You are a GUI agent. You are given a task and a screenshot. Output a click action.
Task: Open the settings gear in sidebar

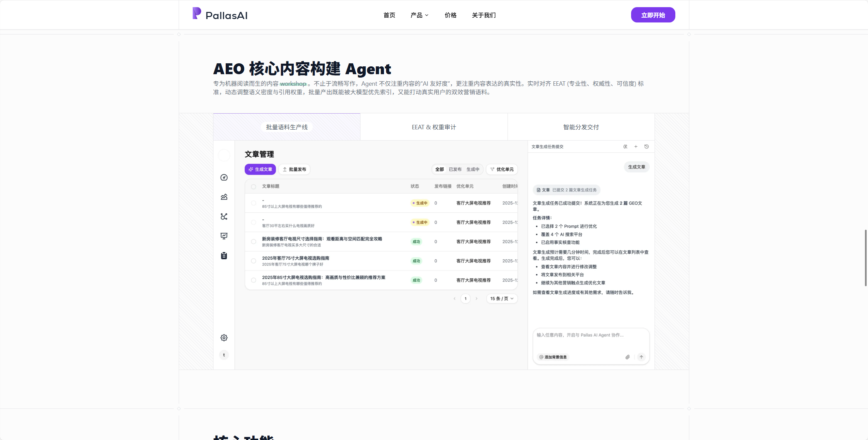point(224,338)
